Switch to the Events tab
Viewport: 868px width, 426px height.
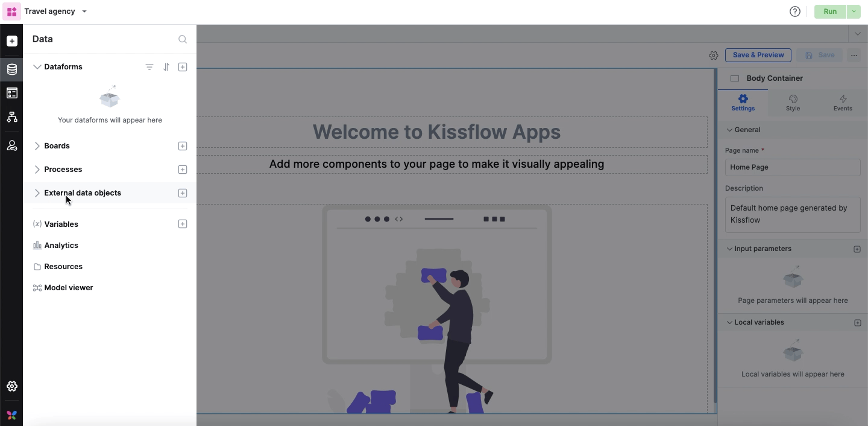843,103
